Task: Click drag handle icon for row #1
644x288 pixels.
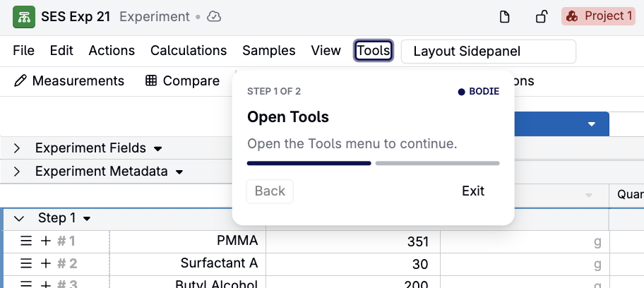Action: (x=26, y=241)
